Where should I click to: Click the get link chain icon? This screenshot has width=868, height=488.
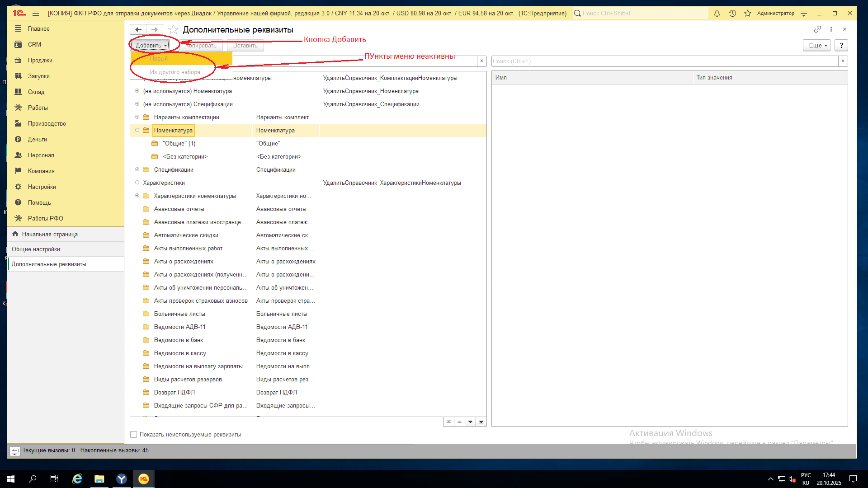tap(817, 29)
